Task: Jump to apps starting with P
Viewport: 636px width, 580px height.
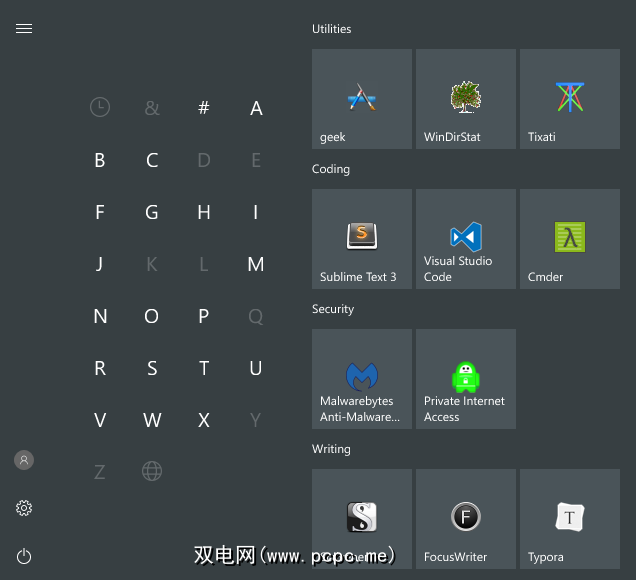Action: click(x=204, y=316)
